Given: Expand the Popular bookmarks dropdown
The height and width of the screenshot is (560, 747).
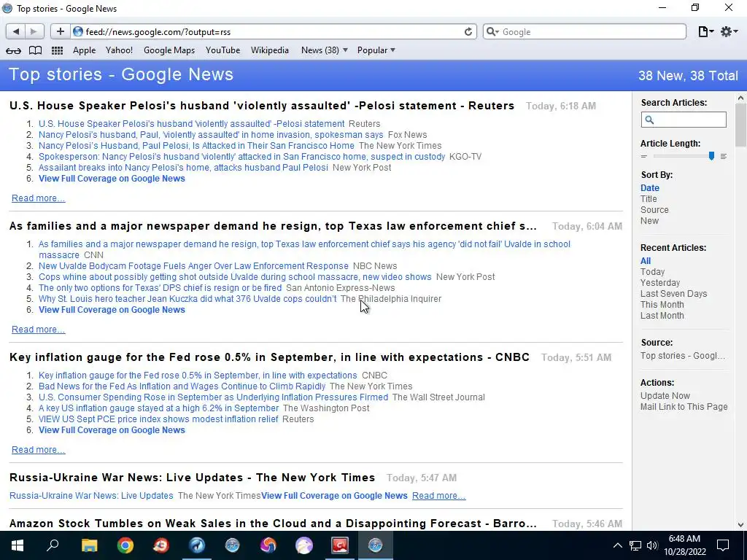Looking at the screenshot, I should [376, 50].
